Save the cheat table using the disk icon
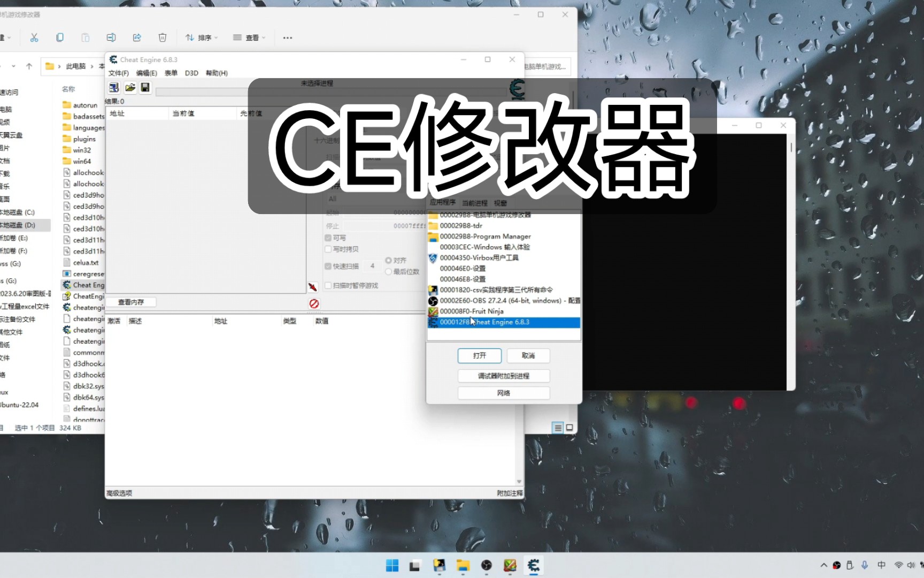This screenshot has width=924, height=578. (x=145, y=88)
